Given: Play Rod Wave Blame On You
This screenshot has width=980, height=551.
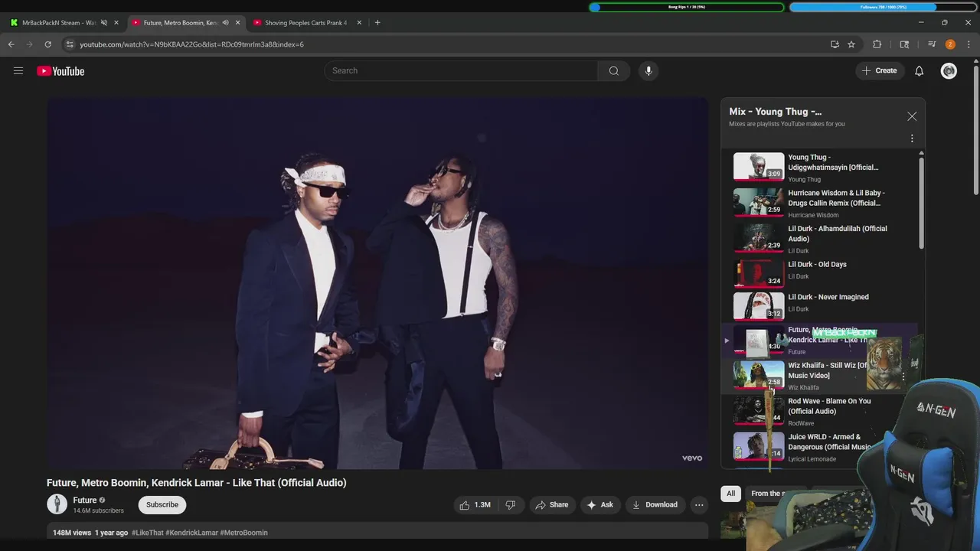Looking at the screenshot, I should pyautogui.click(x=820, y=411).
